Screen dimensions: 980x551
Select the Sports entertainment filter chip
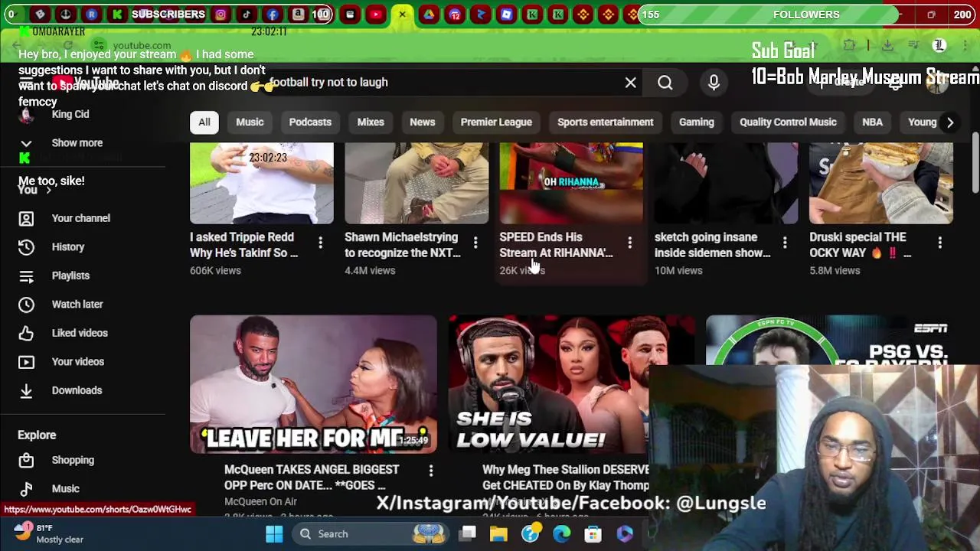[x=606, y=122]
